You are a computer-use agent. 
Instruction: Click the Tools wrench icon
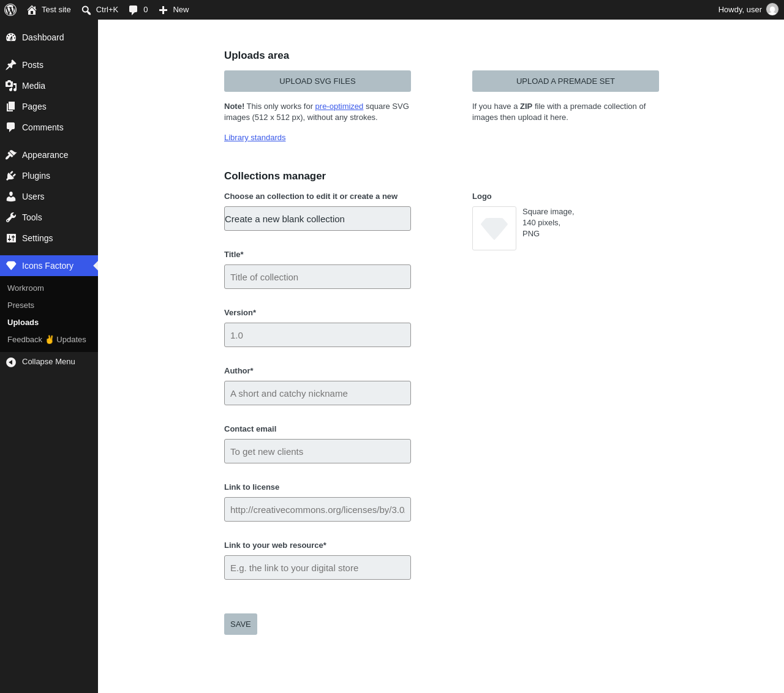[x=11, y=217]
